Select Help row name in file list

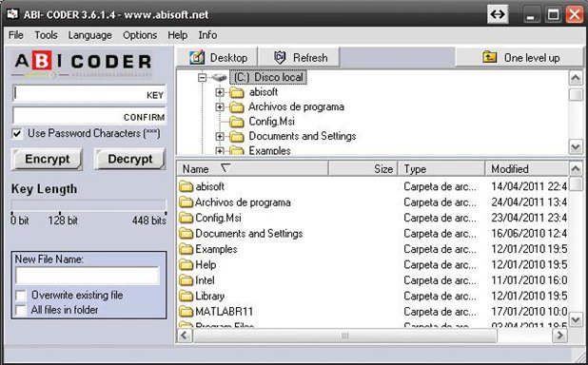206,264
